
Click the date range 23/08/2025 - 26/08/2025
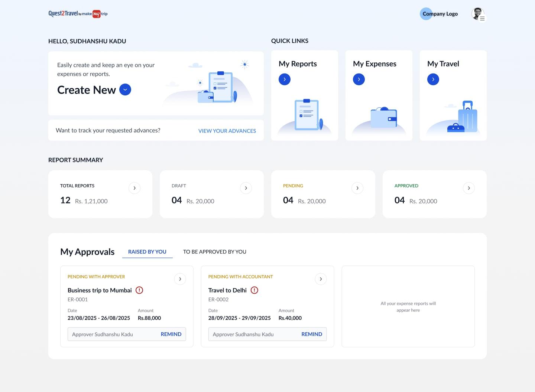tap(99, 318)
